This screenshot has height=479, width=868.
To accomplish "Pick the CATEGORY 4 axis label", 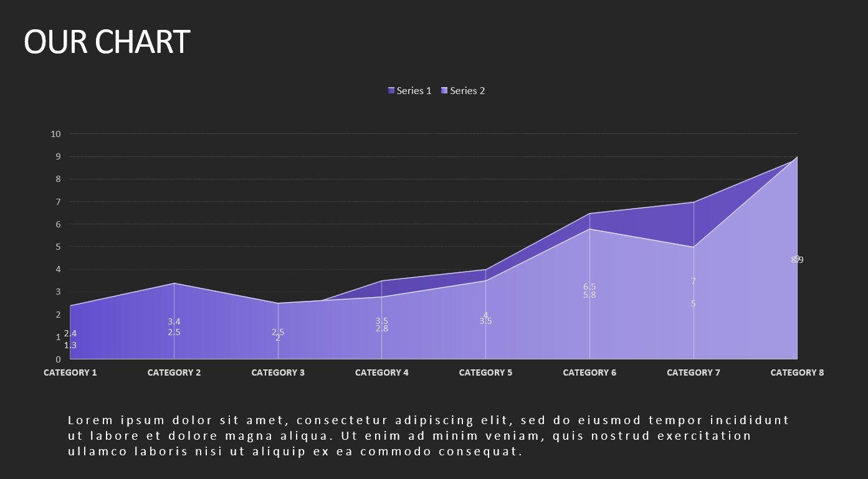I will click(382, 372).
